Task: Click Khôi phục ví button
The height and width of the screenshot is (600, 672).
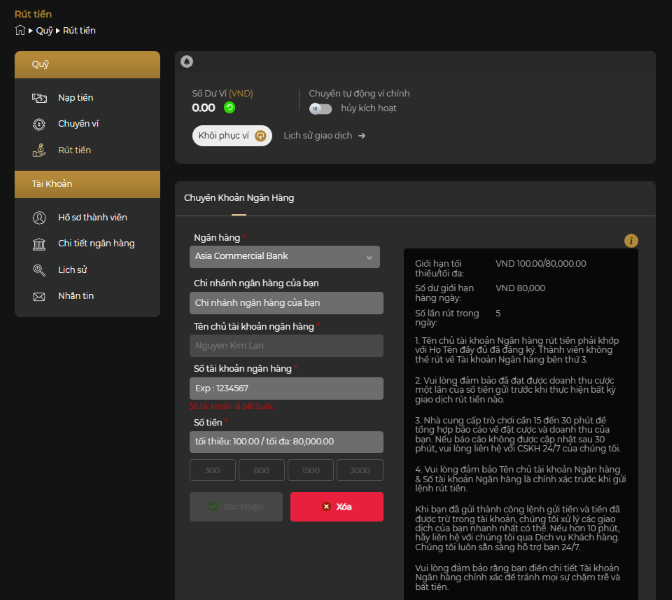Action: [x=232, y=136]
